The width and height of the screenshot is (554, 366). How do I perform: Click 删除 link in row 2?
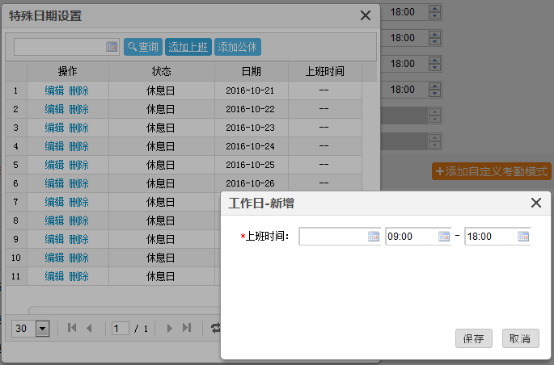(x=79, y=109)
